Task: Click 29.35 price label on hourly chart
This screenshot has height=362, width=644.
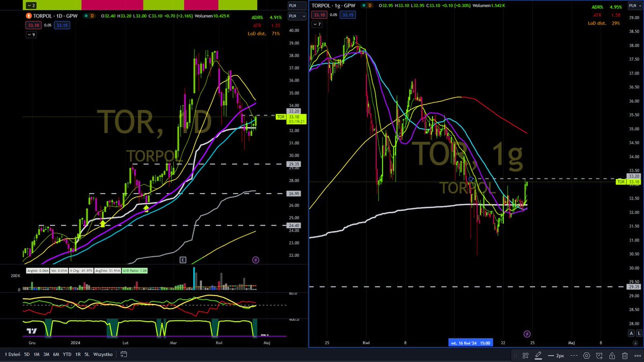Action: (x=633, y=287)
